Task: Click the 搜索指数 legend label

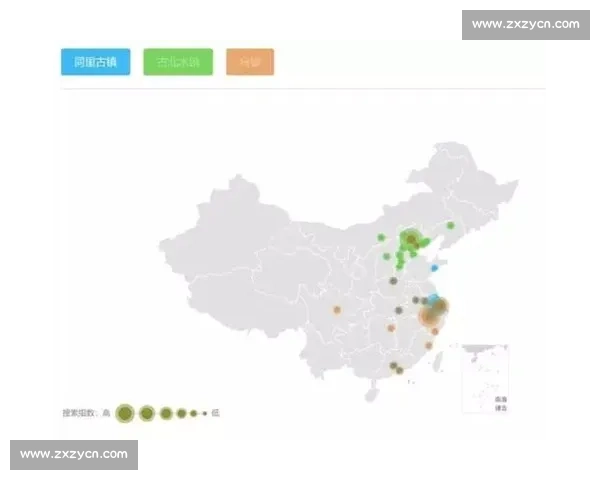Action: tap(78, 413)
